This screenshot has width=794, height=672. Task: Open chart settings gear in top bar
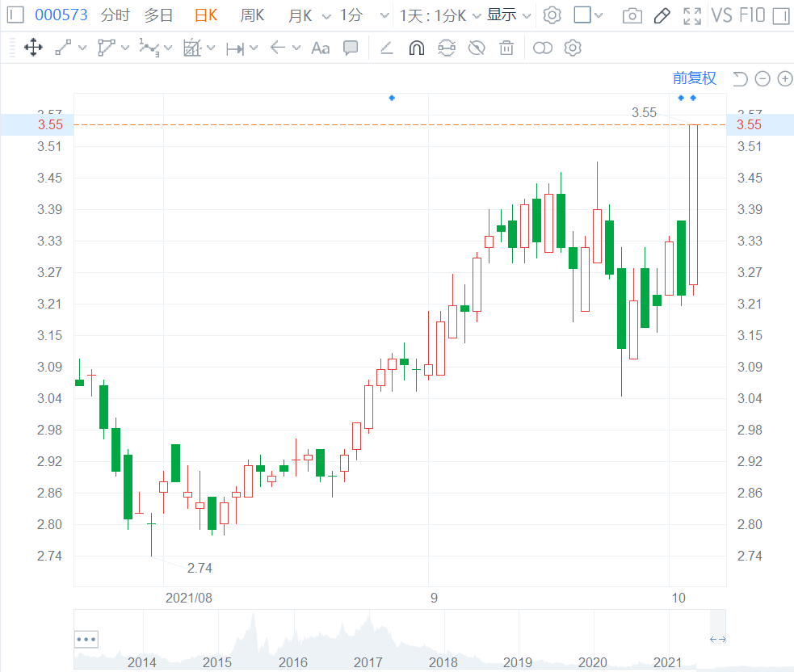pos(552,15)
